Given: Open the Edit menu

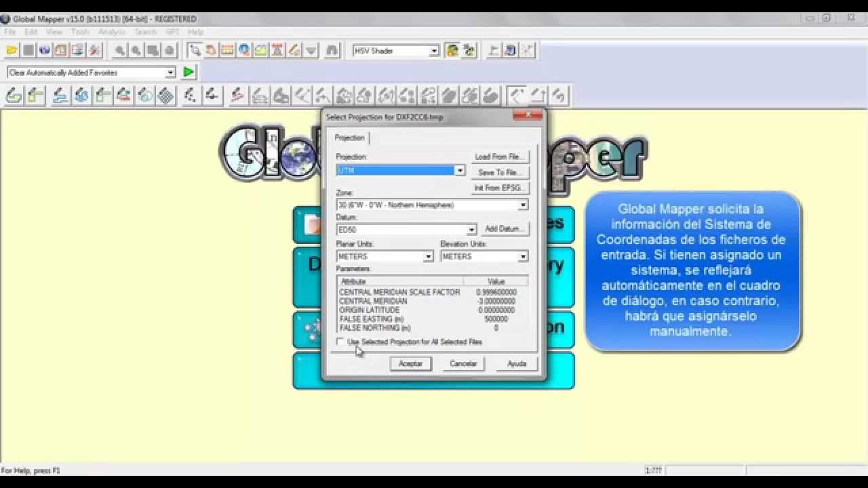Looking at the screenshot, I should [x=31, y=32].
